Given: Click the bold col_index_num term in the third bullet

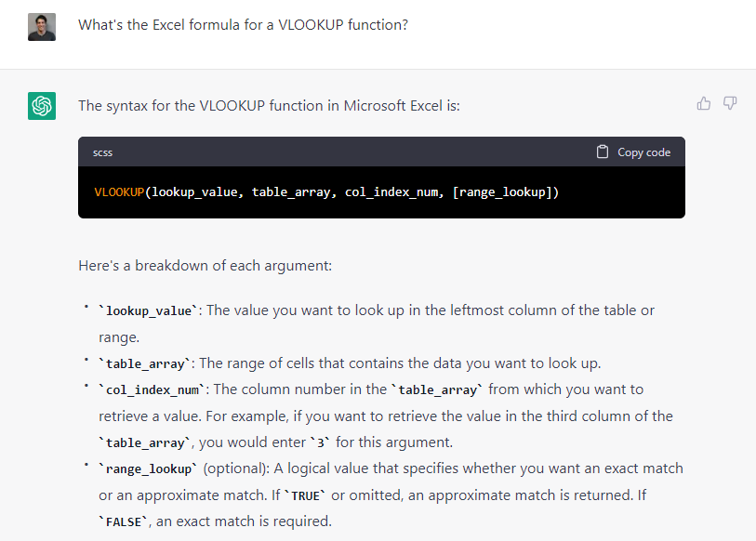Looking at the screenshot, I should (x=153, y=389).
